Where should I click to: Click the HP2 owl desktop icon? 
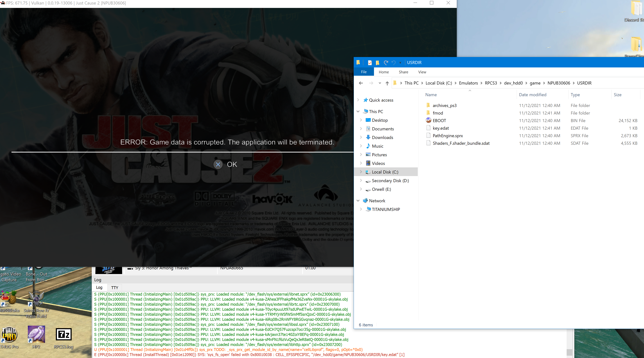pyautogui.click(x=36, y=334)
